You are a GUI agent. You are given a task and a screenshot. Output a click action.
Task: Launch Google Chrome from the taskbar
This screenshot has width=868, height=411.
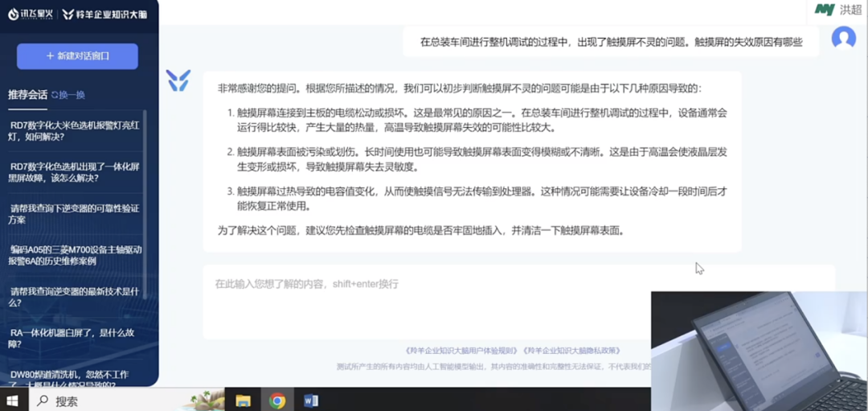coord(277,400)
